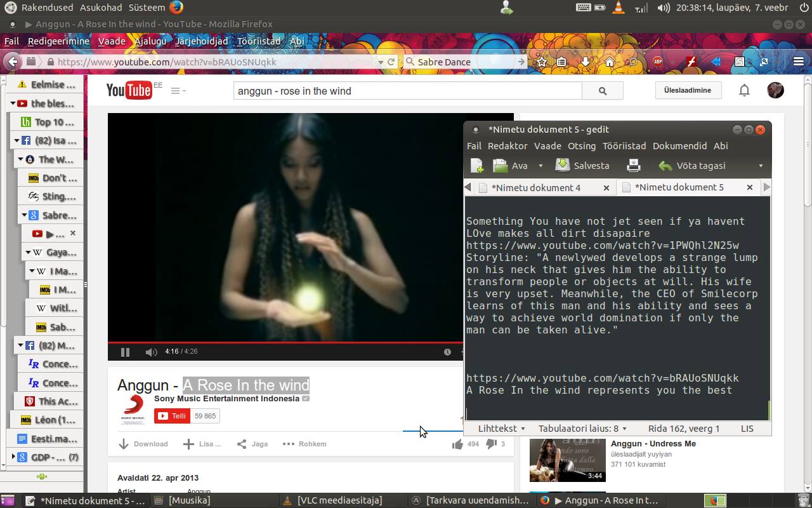Viewport: 812px width, 508px height.
Task: Click the print icon in gedit
Action: pos(633,166)
